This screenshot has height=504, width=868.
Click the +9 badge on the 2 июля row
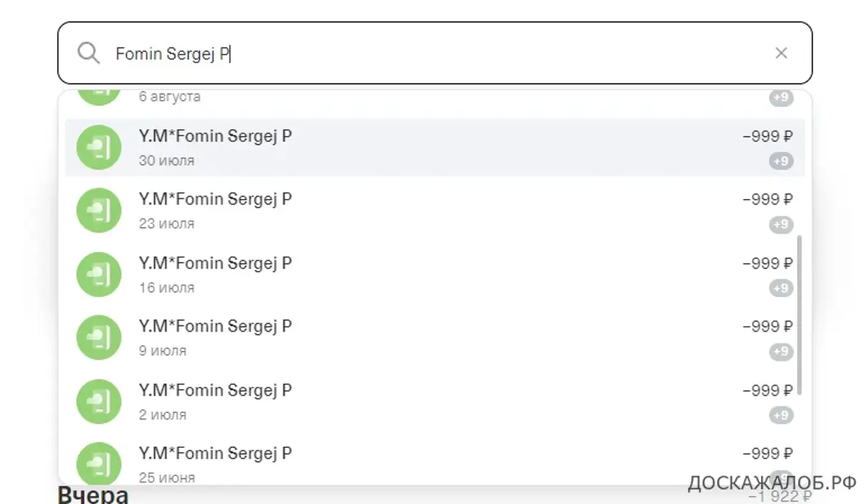point(781,415)
